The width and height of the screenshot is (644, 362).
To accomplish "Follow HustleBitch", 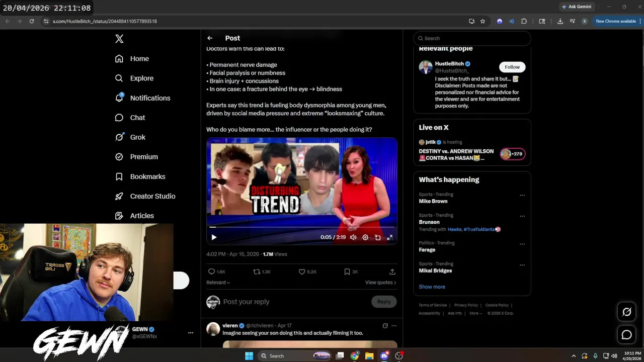I will [x=512, y=67].
